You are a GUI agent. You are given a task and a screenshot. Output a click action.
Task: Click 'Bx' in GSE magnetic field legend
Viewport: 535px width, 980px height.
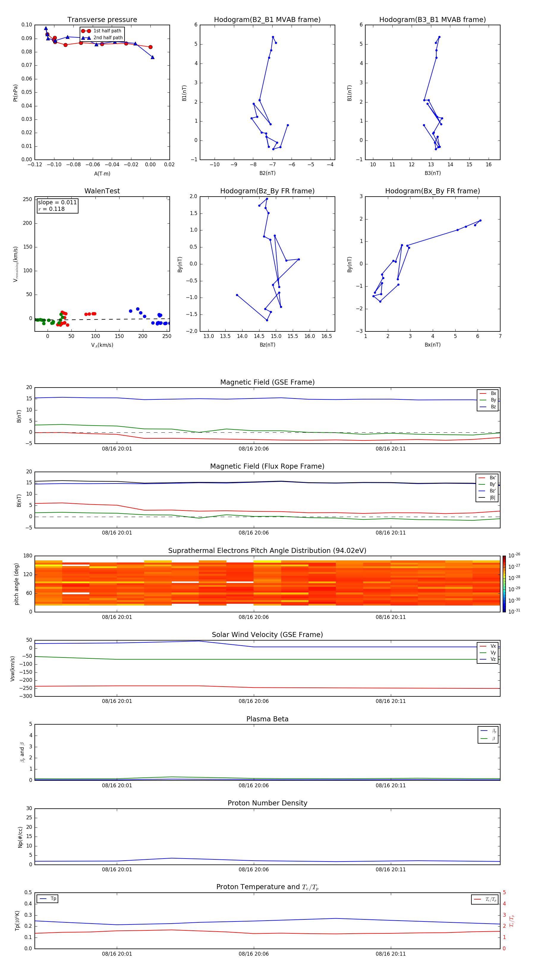(493, 393)
